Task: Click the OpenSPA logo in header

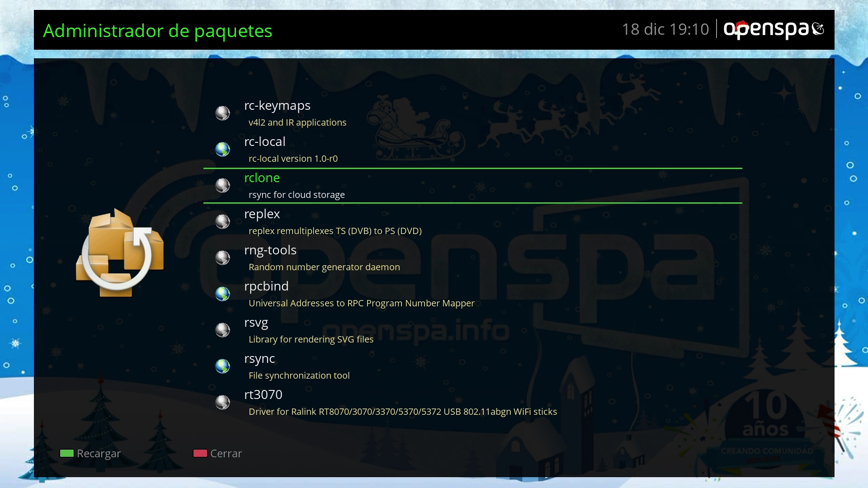Action: (774, 29)
